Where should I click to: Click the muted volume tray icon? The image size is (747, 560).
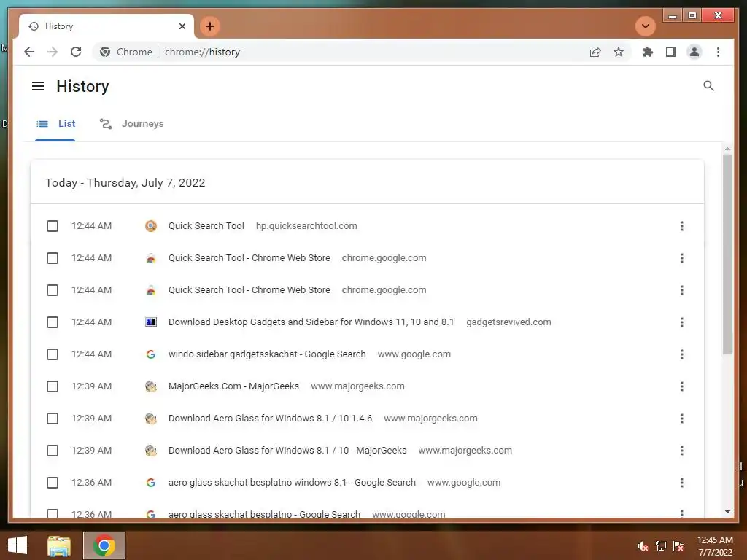(643, 546)
